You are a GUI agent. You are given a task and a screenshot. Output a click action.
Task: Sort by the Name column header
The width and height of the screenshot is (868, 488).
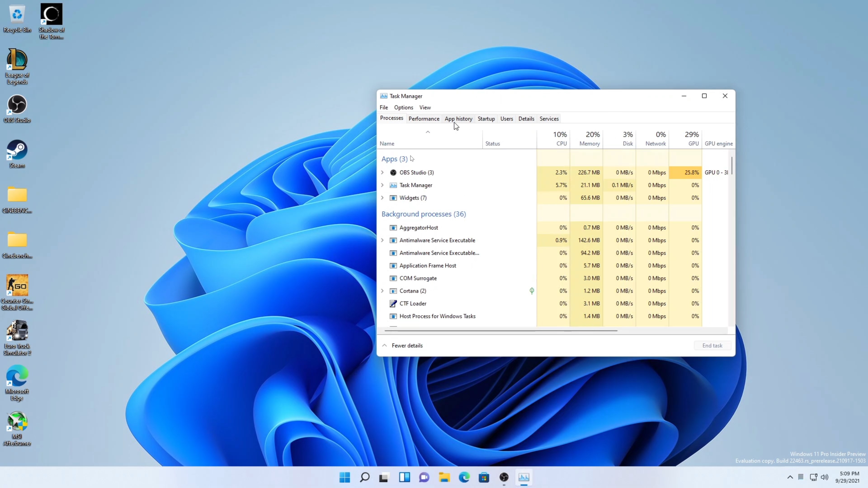[430, 139]
